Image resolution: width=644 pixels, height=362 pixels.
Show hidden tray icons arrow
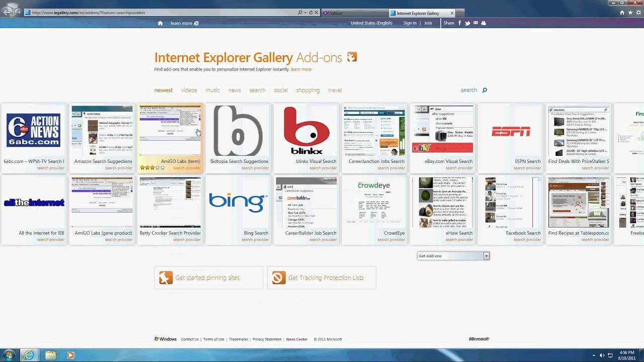(594, 355)
